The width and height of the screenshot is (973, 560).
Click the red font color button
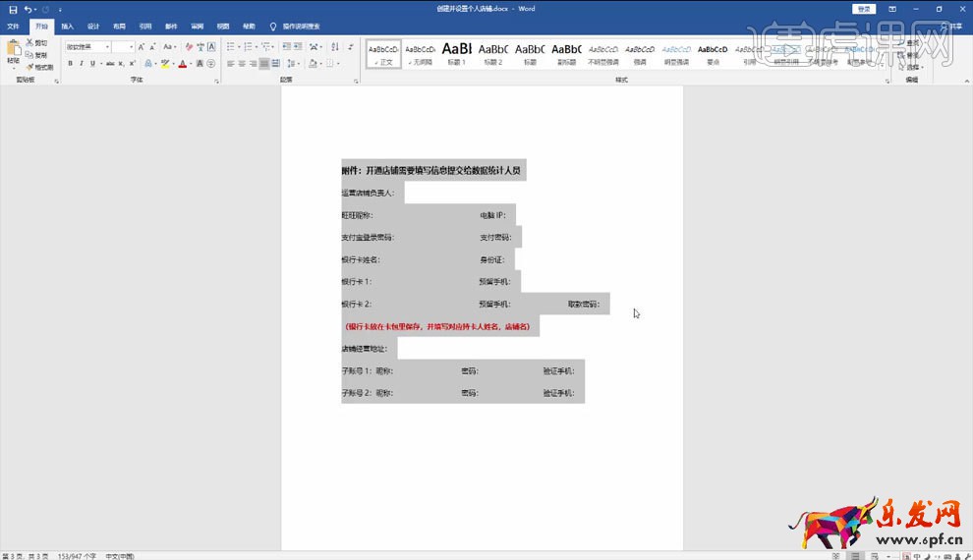[x=182, y=64]
